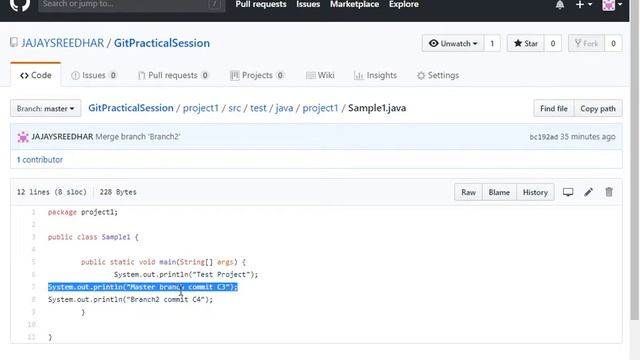Click the Copy path button
This screenshot has height=360, width=640.
point(598,108)
